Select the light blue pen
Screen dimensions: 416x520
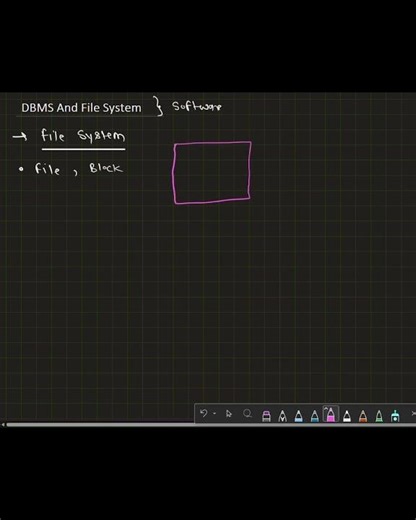298,416
